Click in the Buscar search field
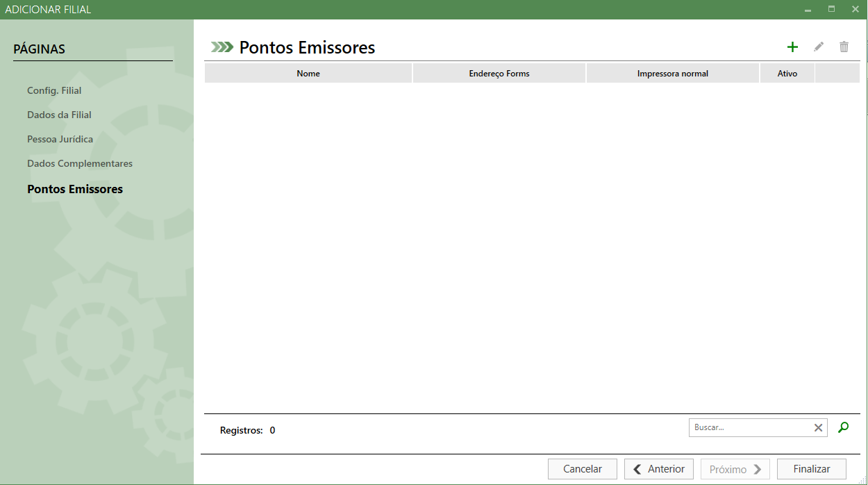Screen dimensions: 868x485 coord(750,428)
